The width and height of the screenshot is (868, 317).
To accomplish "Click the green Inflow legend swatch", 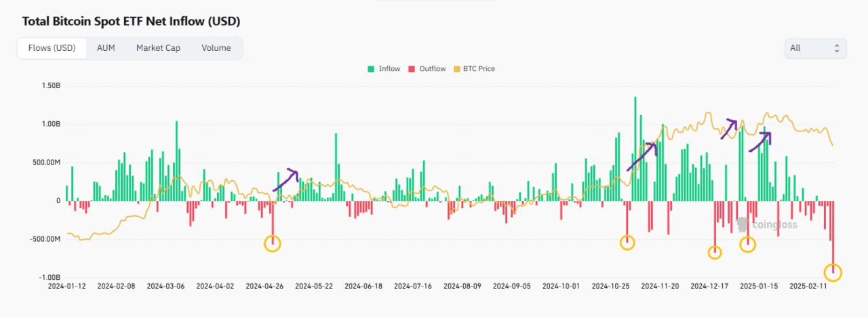I will [371, 69].
